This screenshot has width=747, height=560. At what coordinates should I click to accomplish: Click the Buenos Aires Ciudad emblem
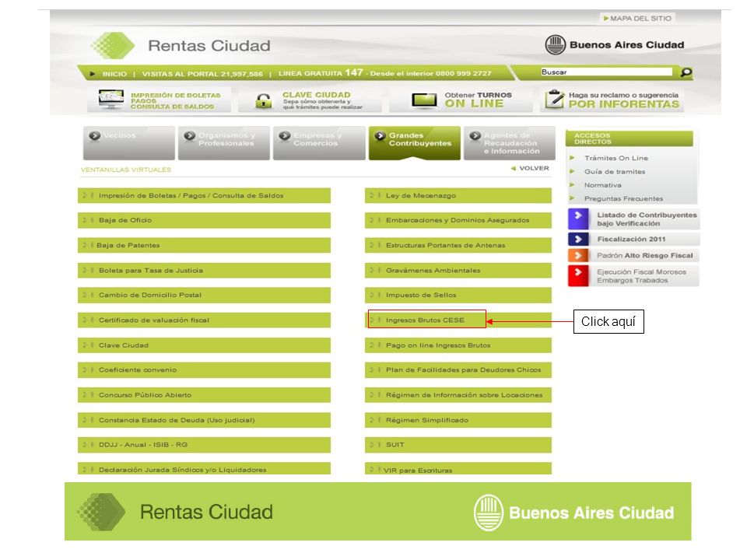click(x=556, y=45)
